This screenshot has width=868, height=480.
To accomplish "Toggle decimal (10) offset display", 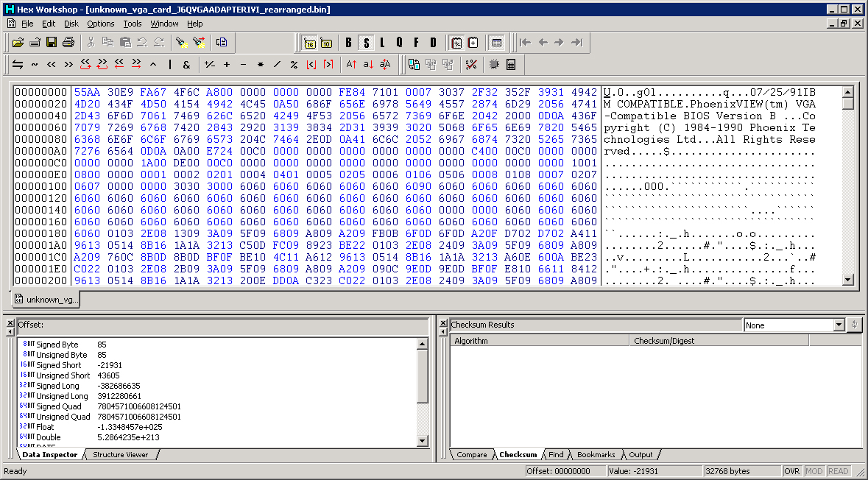I will click(326, 43).
